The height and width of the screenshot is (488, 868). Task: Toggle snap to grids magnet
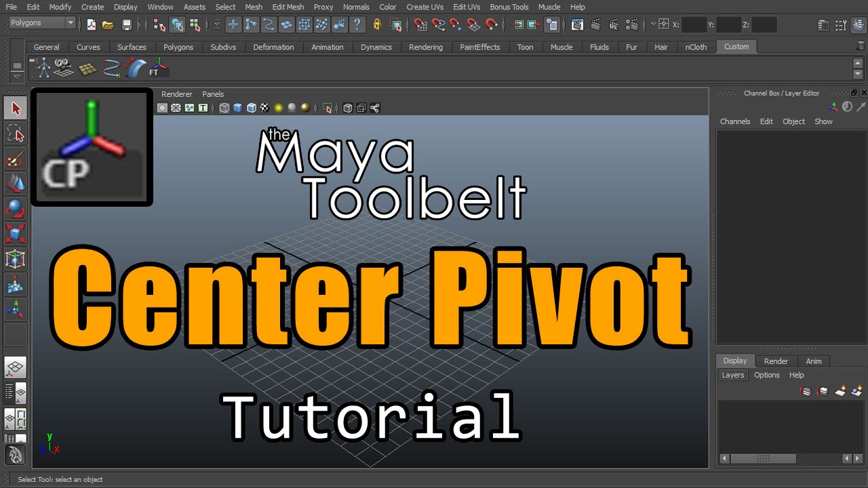420,24
